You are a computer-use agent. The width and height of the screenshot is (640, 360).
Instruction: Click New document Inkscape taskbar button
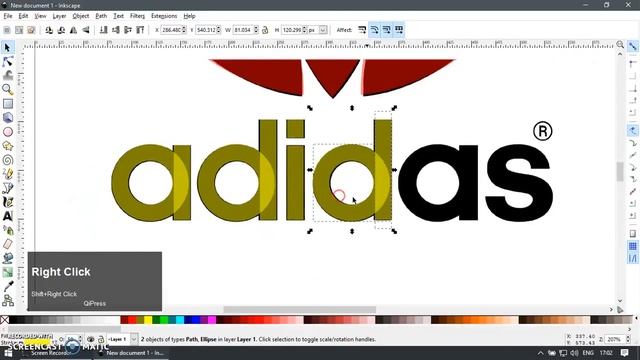tap(131, 353)
